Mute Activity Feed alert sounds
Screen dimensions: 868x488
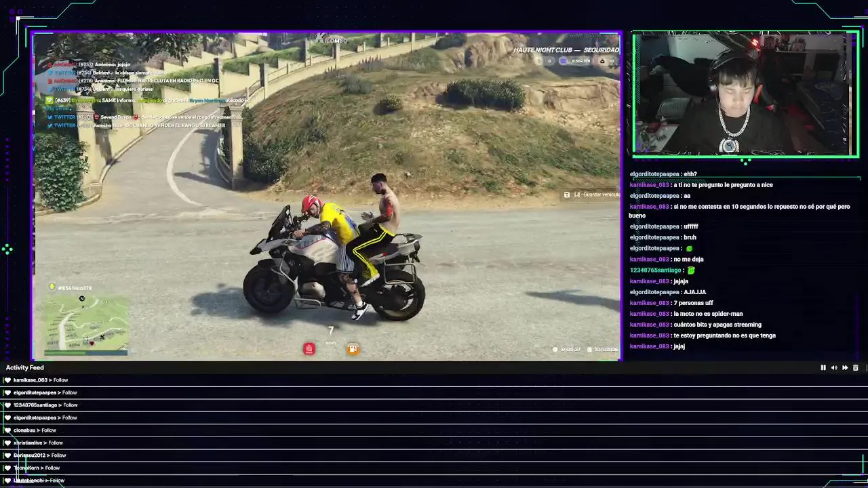834,368
